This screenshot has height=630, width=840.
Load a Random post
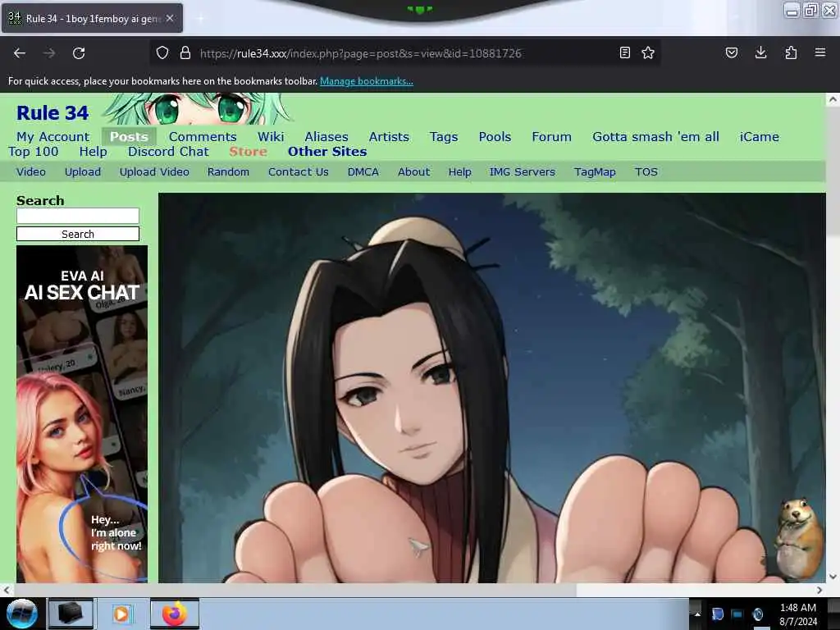(228, 172)
